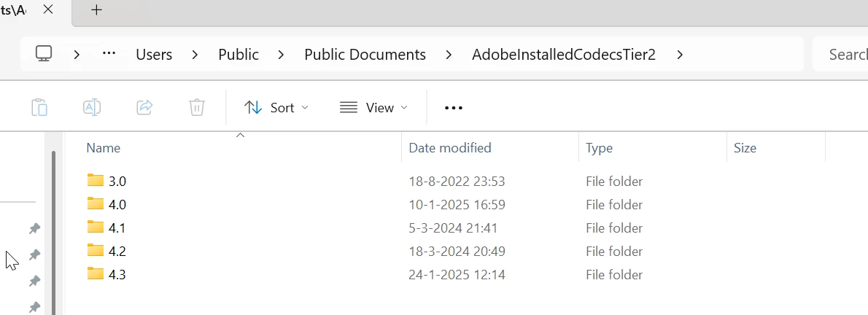868x315 pixels.
Task: Open the View dropdown menu
Action: [x=373, y=108]
